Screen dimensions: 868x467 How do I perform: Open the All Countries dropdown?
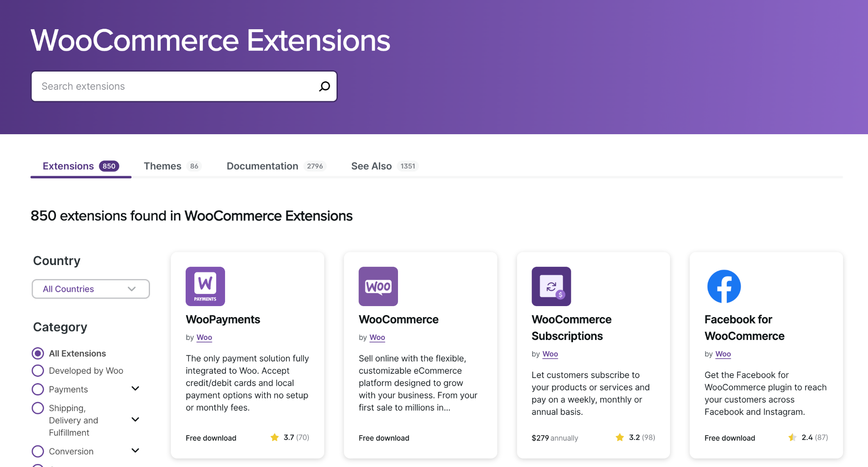91,289
